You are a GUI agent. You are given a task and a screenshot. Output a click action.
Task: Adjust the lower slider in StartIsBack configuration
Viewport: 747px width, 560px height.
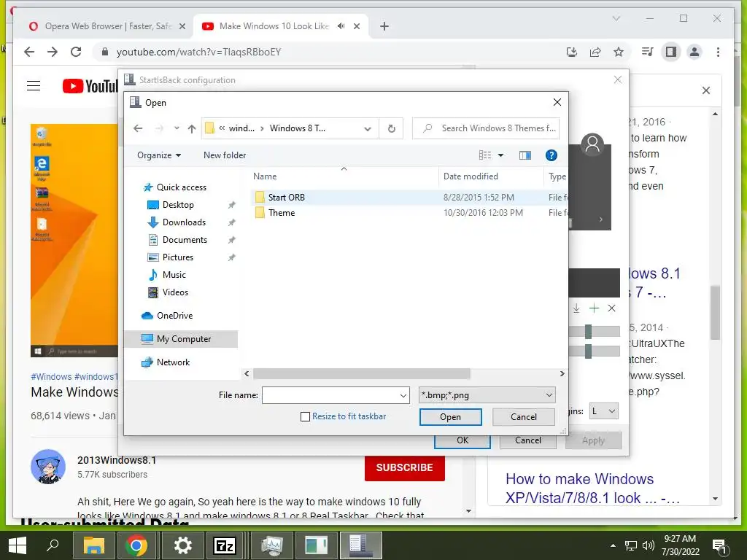pyautogui.click(x=589, y=351)
